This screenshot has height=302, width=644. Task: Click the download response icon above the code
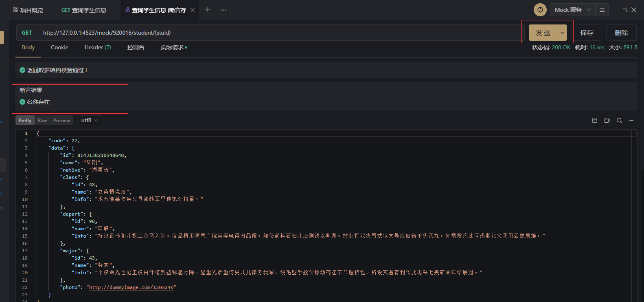595,120
